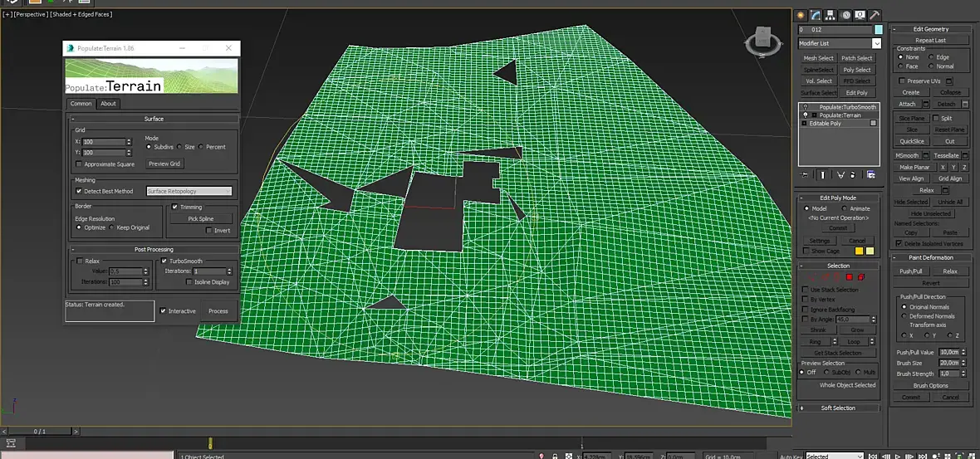
Task: Click Go to Start playback button
Action: click(874, 457)
